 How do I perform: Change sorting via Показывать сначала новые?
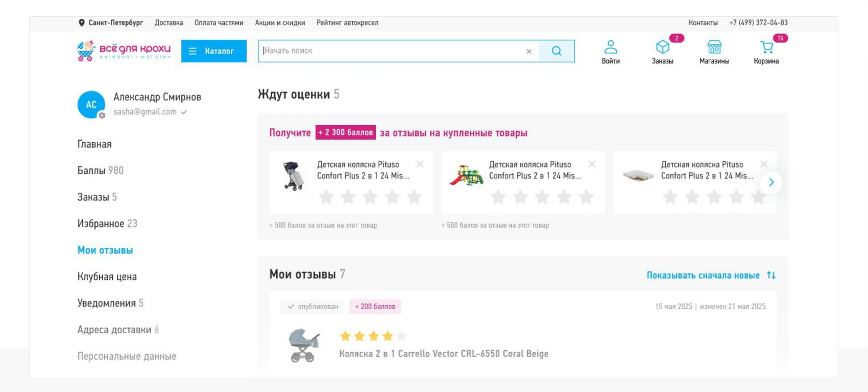703,275
